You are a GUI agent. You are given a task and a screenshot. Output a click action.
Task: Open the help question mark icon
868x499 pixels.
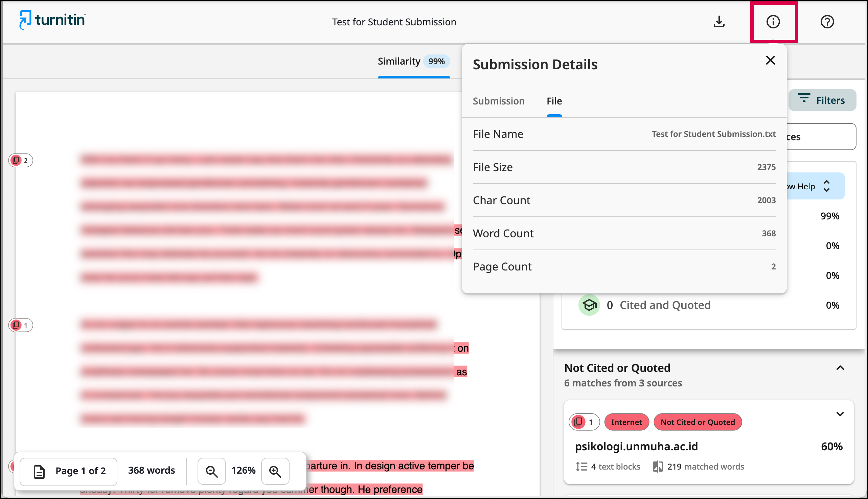pyautogui.click(x=827, y=22)
